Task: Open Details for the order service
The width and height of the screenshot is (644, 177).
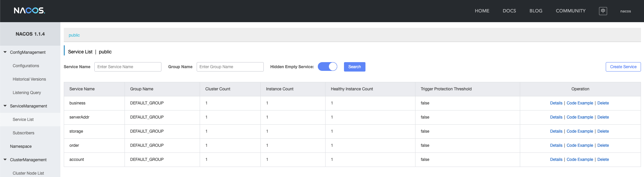Action: [556, 145]
